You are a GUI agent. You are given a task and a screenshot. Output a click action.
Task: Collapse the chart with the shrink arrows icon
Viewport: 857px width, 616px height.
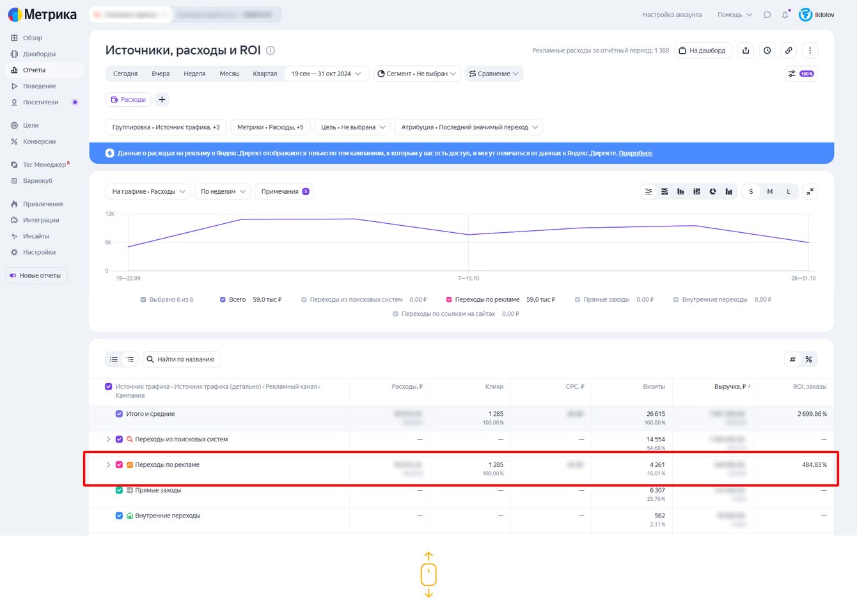click(810, 192)
